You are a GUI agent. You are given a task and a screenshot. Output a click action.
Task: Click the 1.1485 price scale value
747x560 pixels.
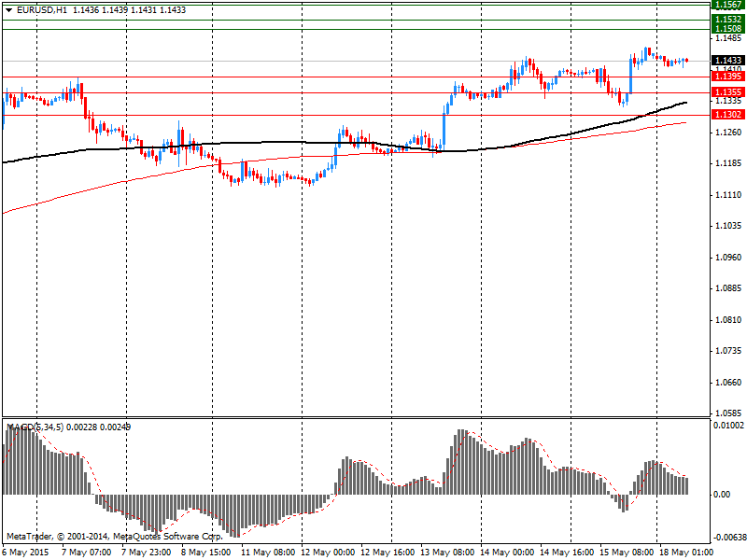728,38
